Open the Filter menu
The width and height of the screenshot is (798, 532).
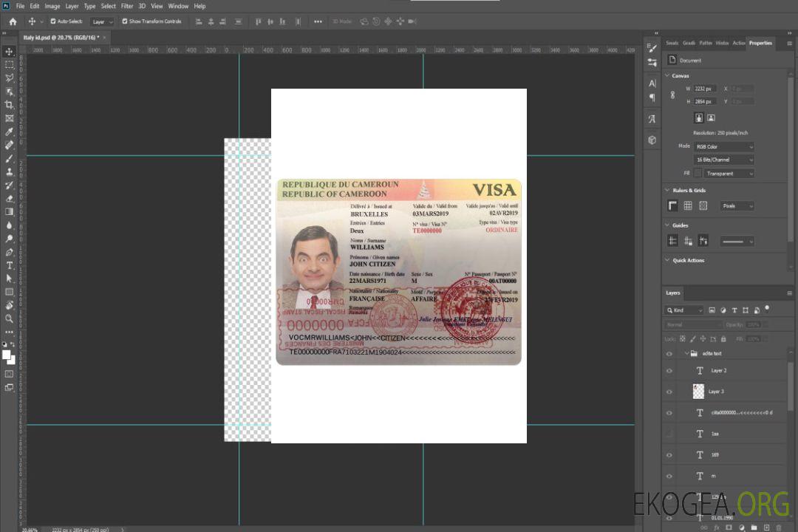click(127, 6)
